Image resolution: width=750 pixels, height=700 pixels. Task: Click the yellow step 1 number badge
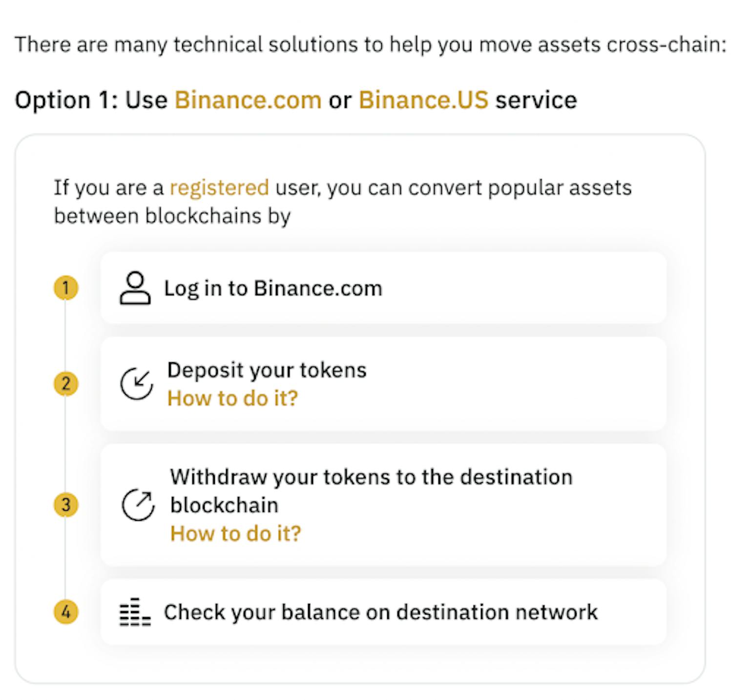(x=66, y=288)
